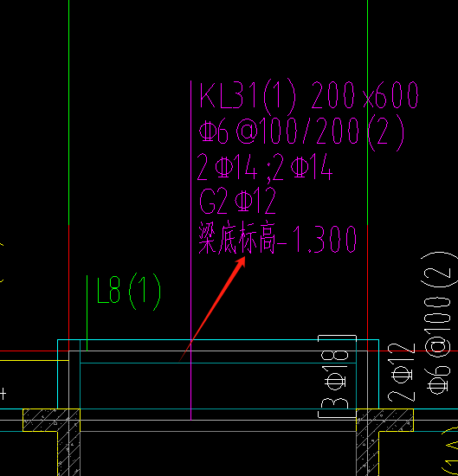This screenshot has width=458, height=476.
Task: Select the KL31(1) 200x600 beam label
Action: (x=308, y=97)
